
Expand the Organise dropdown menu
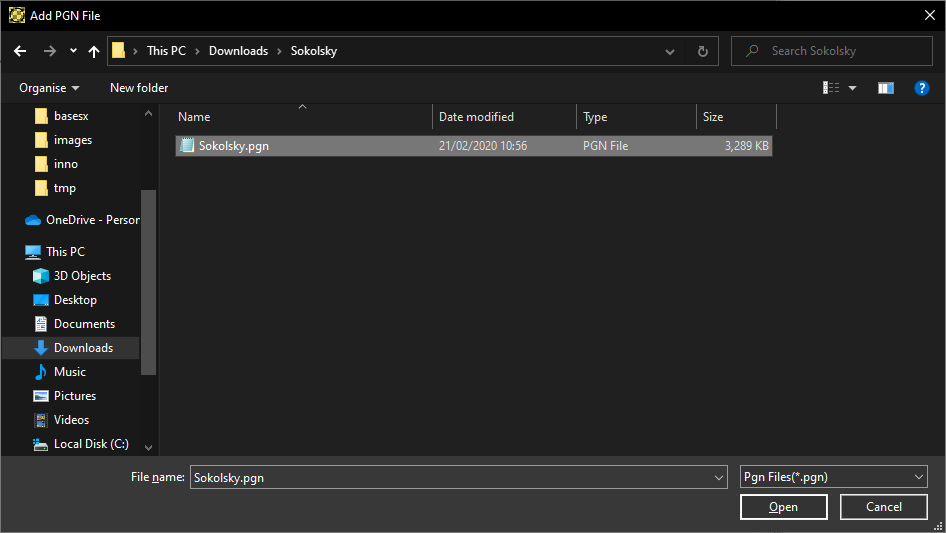click(49, 88)
